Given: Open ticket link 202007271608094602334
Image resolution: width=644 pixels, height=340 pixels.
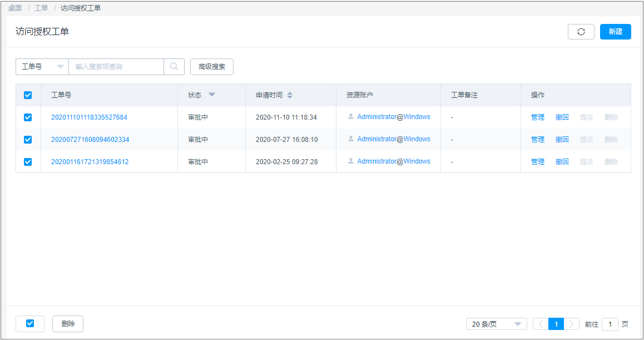Looking at the screenshot, I should click(x=90, y=140).
